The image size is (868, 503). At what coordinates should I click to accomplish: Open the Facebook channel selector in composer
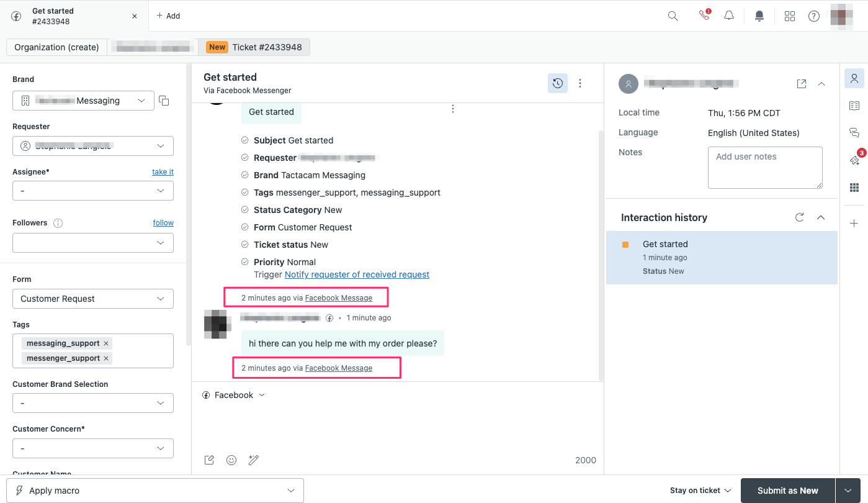(x=234, y=395)
